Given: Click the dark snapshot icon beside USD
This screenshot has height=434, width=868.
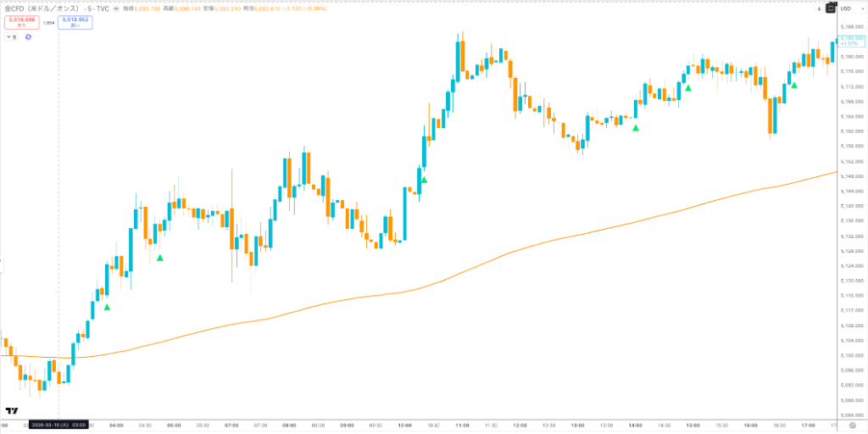Looking at the screenshot, I should 830,9.
